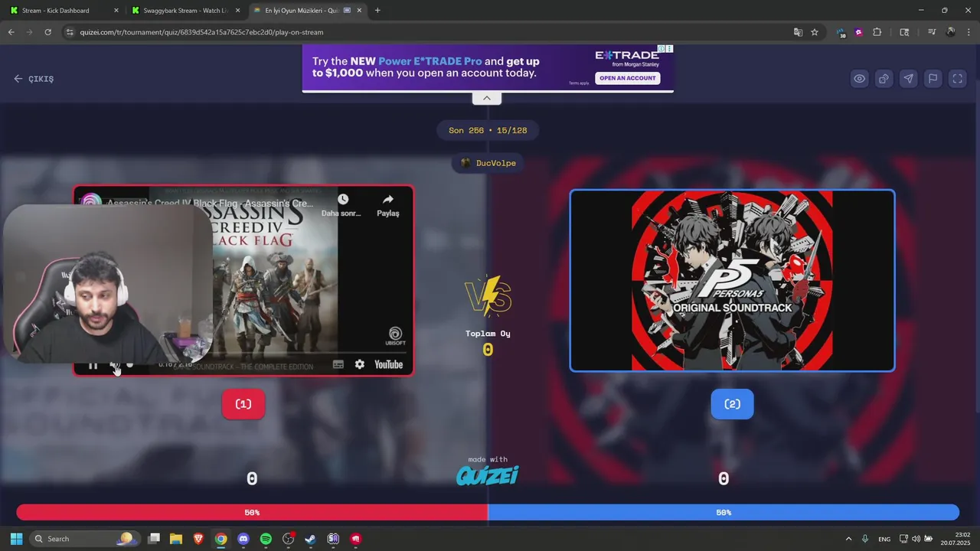
Task: Click the blue extension icon with badge 30
Action: [841, 32]
